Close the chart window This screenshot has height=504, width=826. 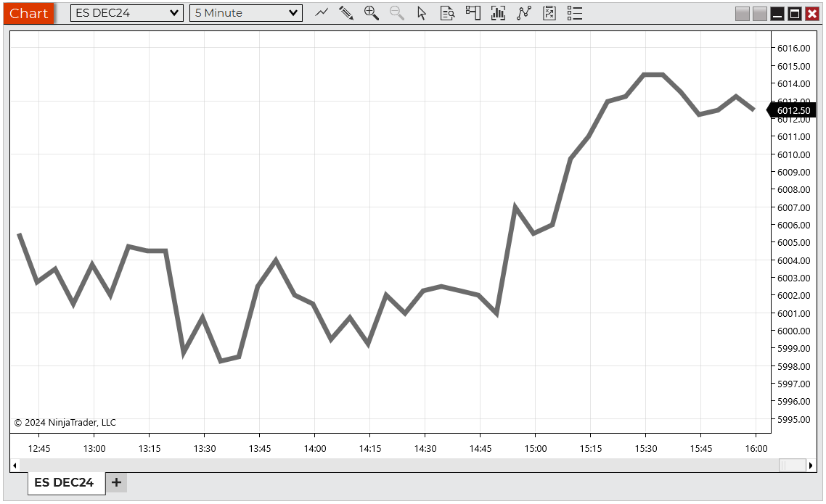(811, 14)
